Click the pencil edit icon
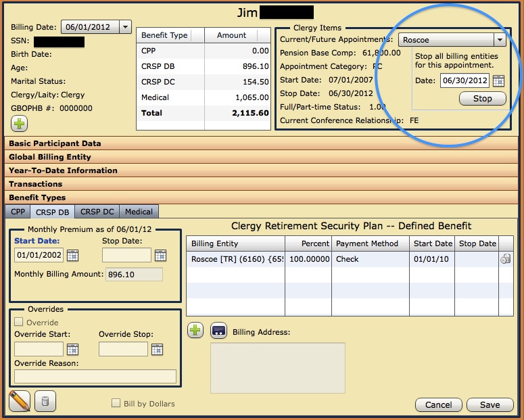 20,401
